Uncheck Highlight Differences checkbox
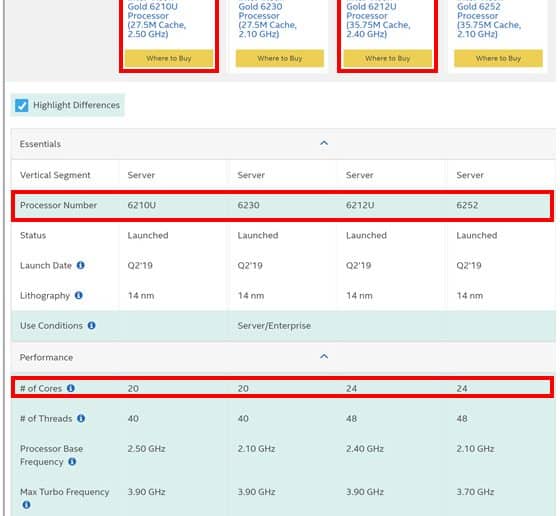The width and height of the screenshot is (560, 516). tap(21, 105)
